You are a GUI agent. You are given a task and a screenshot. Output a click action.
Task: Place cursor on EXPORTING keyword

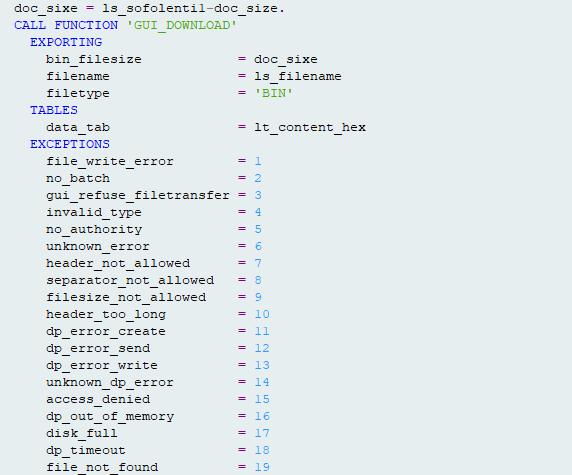(66, 42)
